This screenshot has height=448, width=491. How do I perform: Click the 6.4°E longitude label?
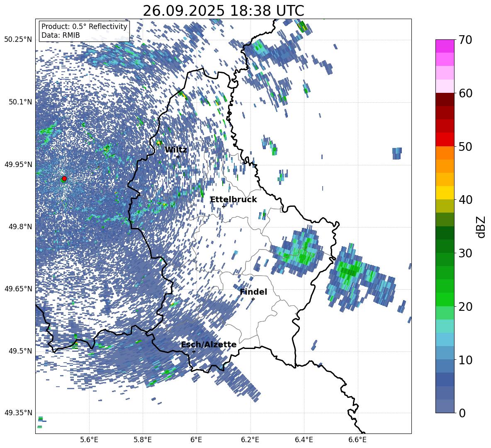click(x=304, y=440)
